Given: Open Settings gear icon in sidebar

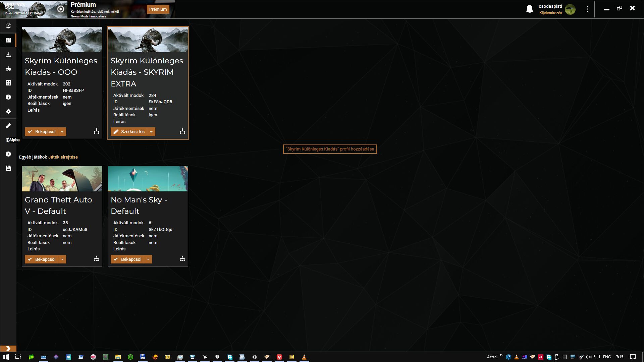Looking at the screenshot, I should pyautogui.click(x=8, y=111).
